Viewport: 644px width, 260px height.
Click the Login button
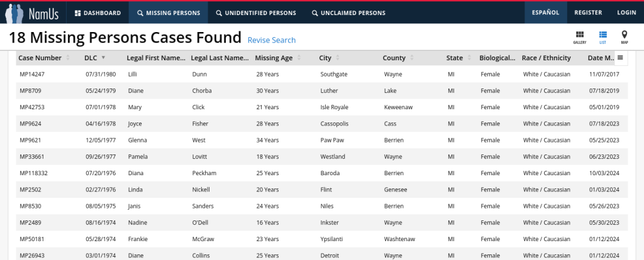click(x=626, y=13)
